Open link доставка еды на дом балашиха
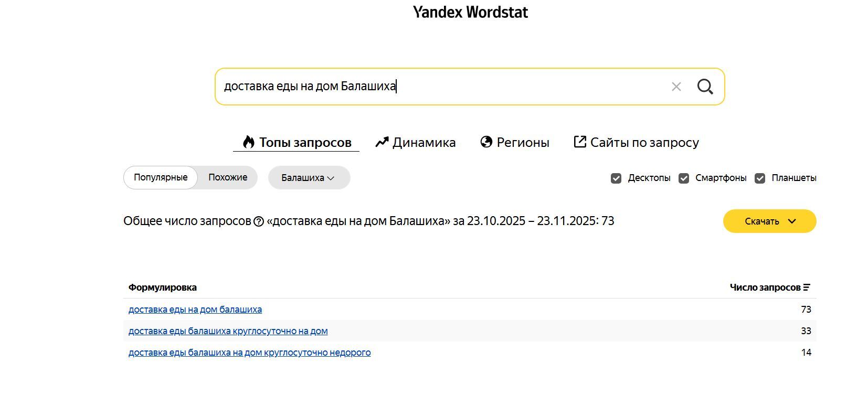This screenshot has width=868, height=394. pos(195,310)
